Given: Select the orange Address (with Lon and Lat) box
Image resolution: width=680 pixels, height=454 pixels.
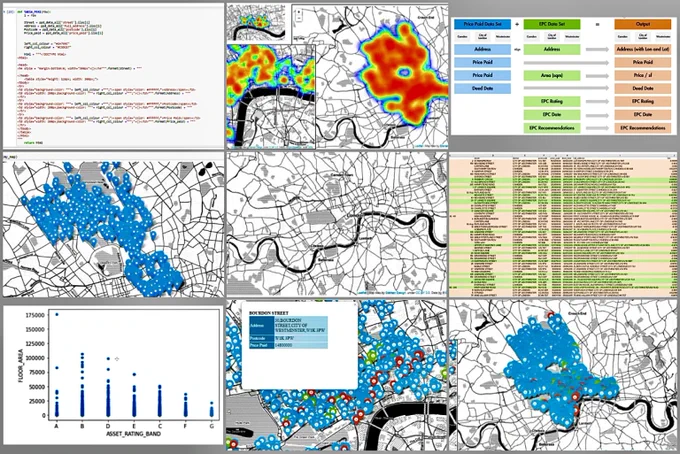Looking at the screenshot, I should point(643,49).
